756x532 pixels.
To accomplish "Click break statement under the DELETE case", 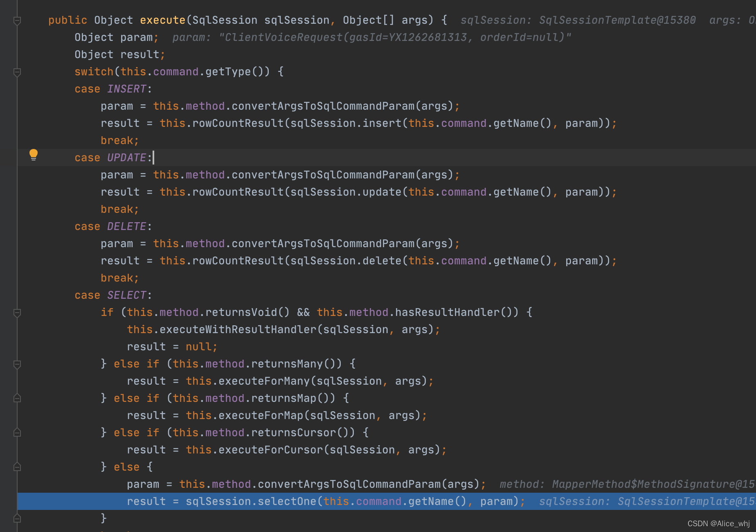I will [x=120, y=278].
